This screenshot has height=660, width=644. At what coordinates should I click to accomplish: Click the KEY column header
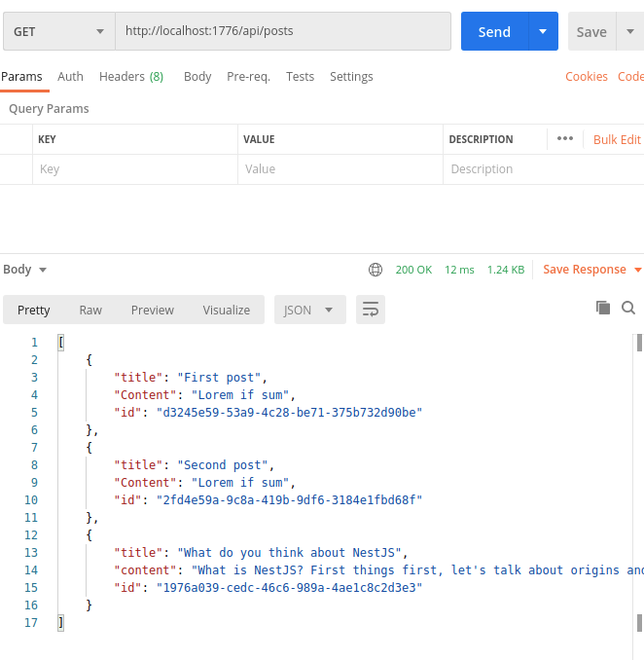coord(47,139)
